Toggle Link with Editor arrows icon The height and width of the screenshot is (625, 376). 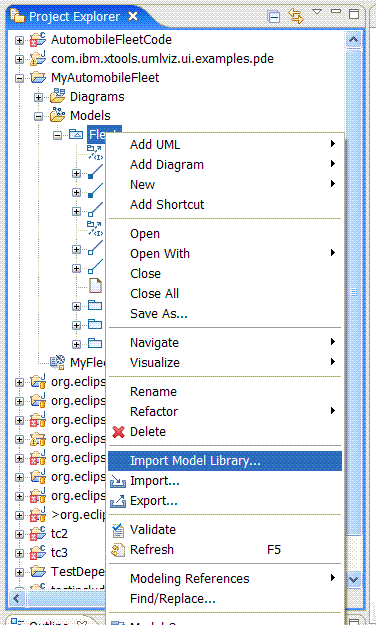[296, 16]
